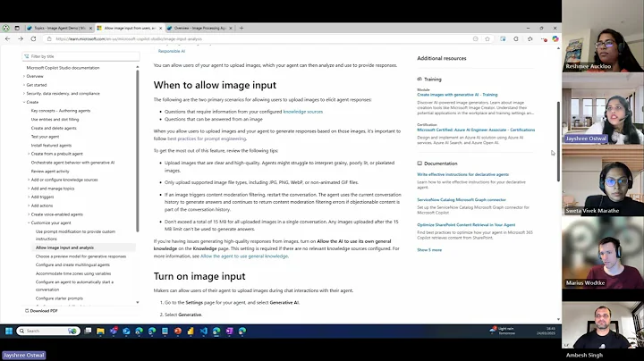Open best practices for prompt engineering link

tap(207, 139)
